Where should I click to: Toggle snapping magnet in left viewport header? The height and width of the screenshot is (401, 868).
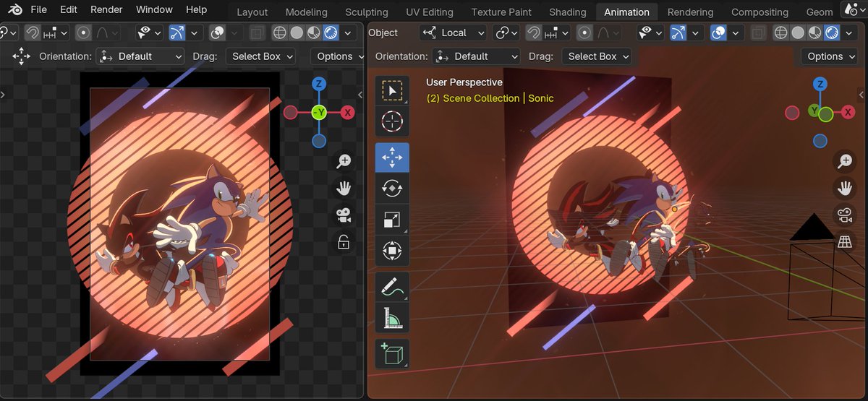33,33
